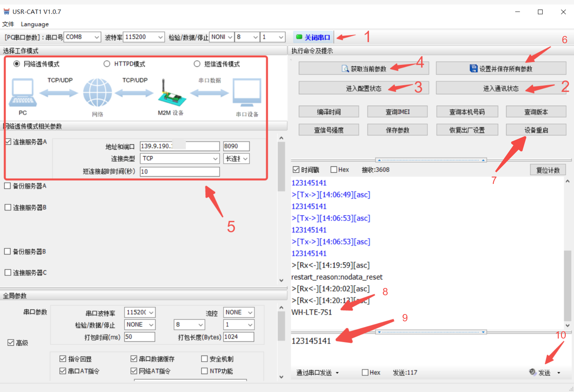Open the top data bits dropdown showing 8
The width and height of the screenshot is (574, 392).
[x=247, y=37]
